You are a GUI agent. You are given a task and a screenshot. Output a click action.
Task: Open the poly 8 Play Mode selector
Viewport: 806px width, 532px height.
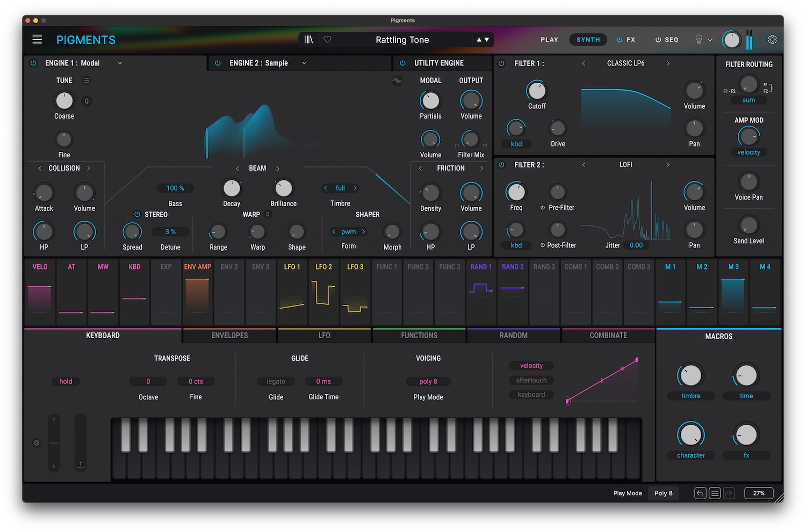(428, 381)
